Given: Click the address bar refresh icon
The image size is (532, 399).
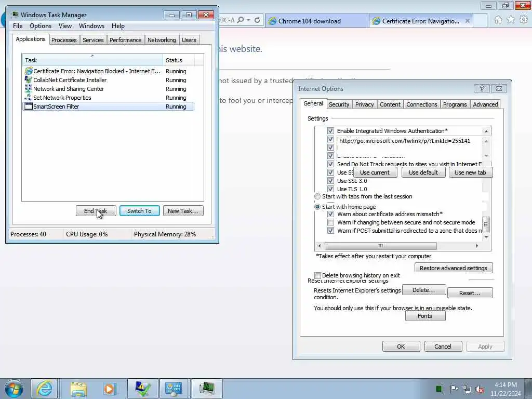Looking at the screenshot, I should click(257, 20).
